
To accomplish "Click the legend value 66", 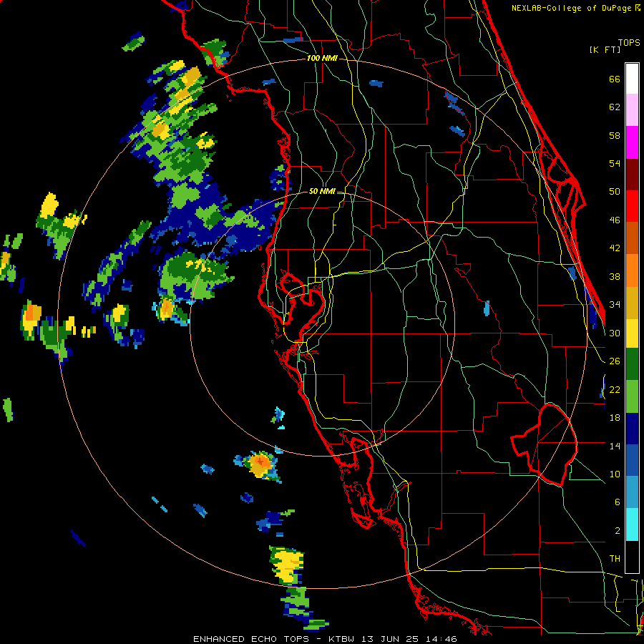I will 615,79.
